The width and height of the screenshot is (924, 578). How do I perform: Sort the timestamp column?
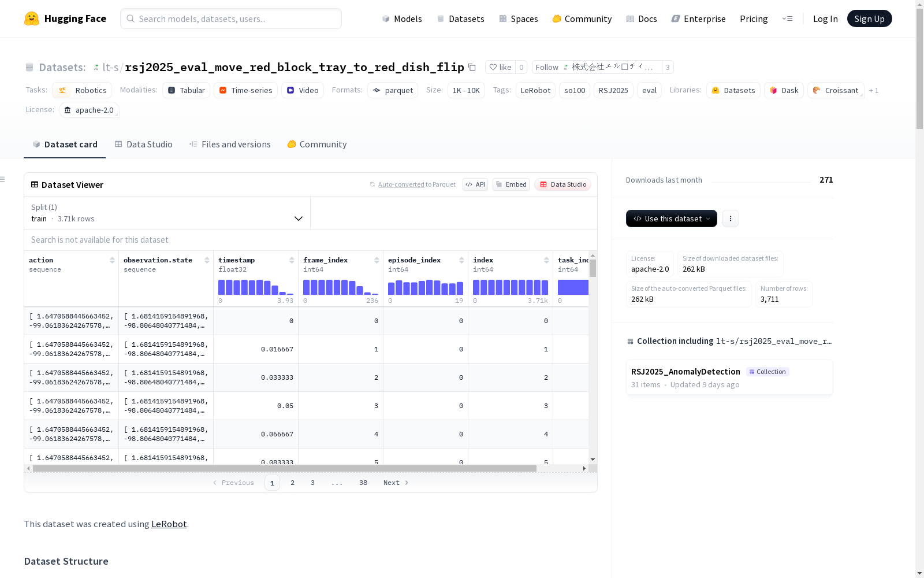292,260
